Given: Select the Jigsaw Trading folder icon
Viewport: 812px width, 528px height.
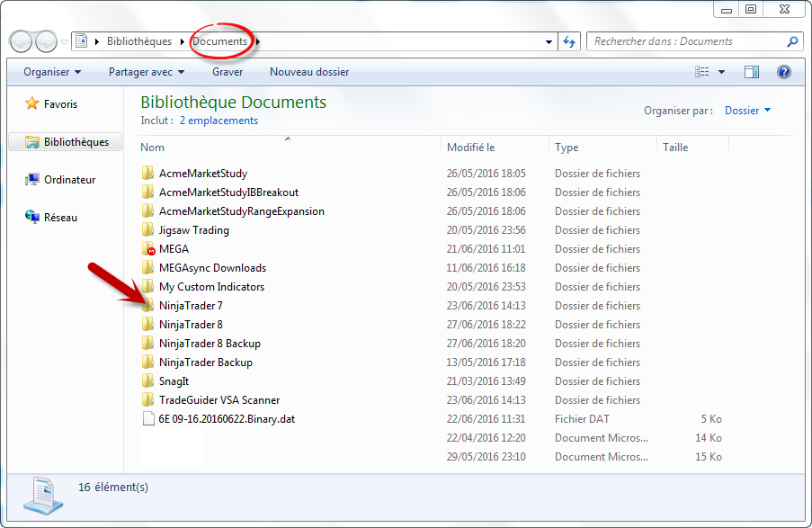Looking at the screenshot, I should (x=148, y=230).
